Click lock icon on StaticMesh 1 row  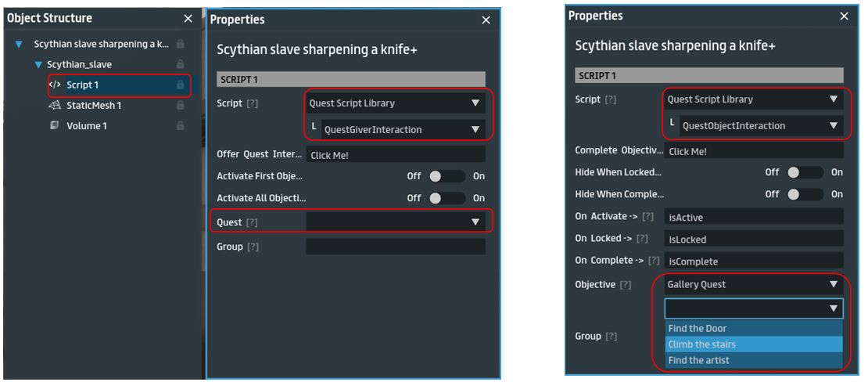tap(181, 105)
